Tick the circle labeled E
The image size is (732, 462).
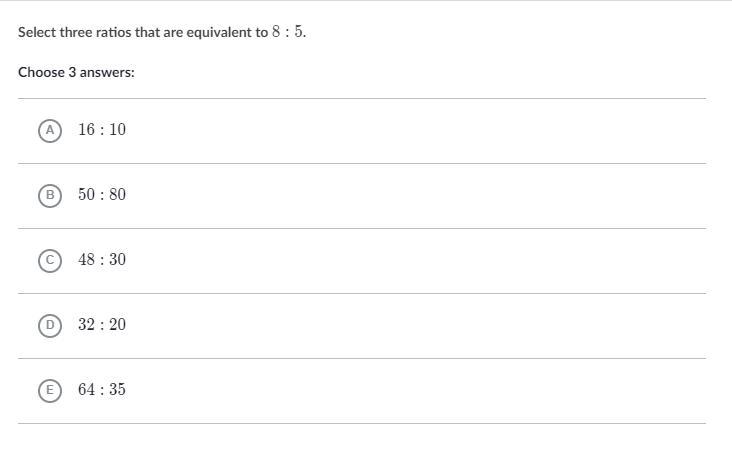[x=50, y=390]
